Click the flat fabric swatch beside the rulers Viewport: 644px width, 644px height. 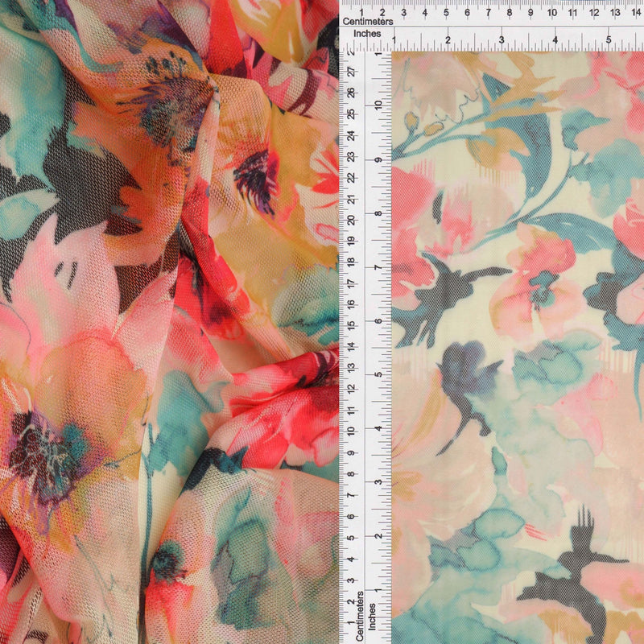[518, 348]
